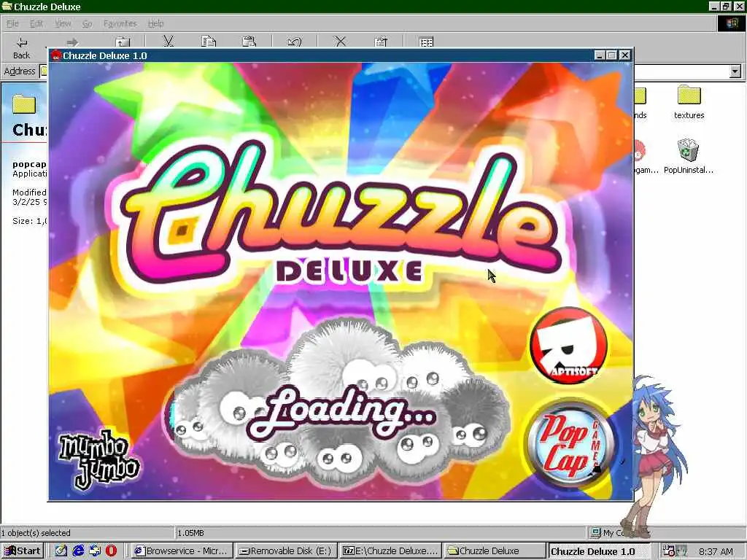Click the folder icon in Explorer title bar
This screenshot has height=560, width=747.
coord(7,6)
